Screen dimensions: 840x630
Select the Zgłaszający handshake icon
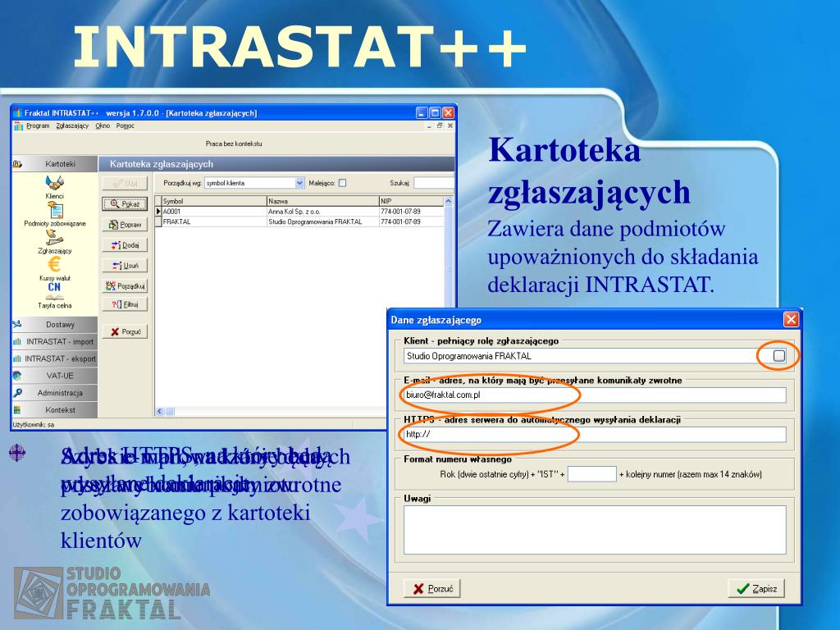pos(55,238)
